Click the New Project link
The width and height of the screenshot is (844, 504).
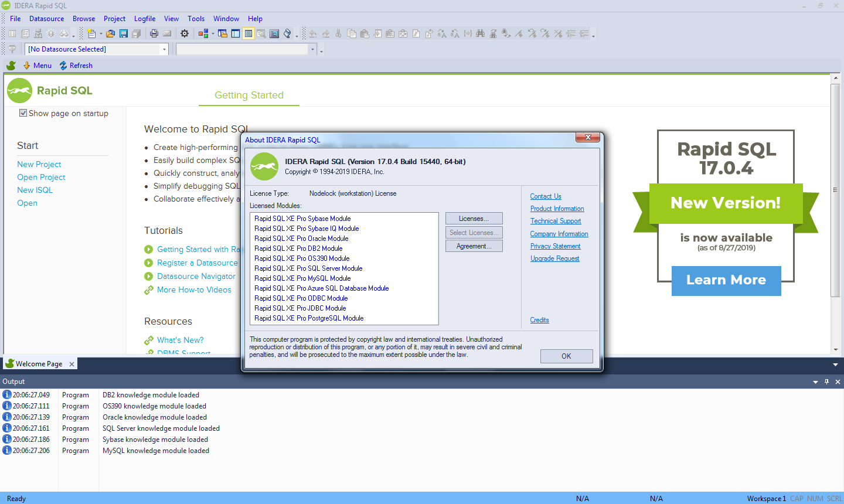[39, 164]
